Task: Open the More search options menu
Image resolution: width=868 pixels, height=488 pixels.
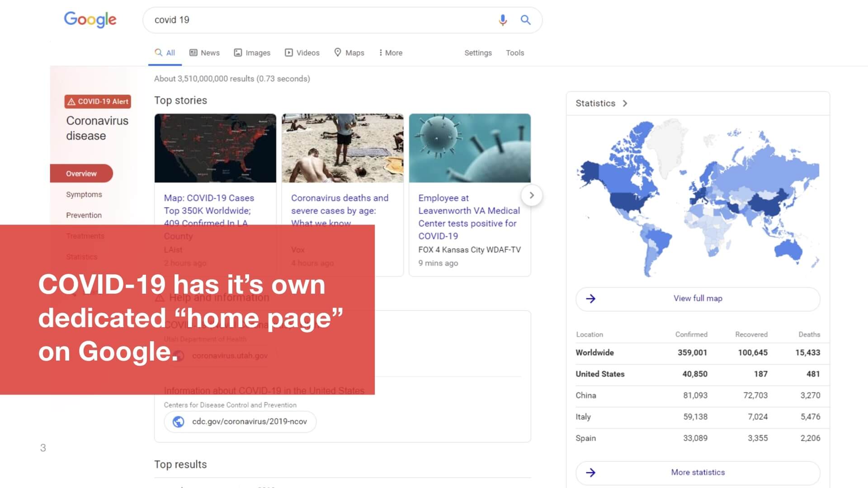Action: pyautogui.click(x=391, y=53)
